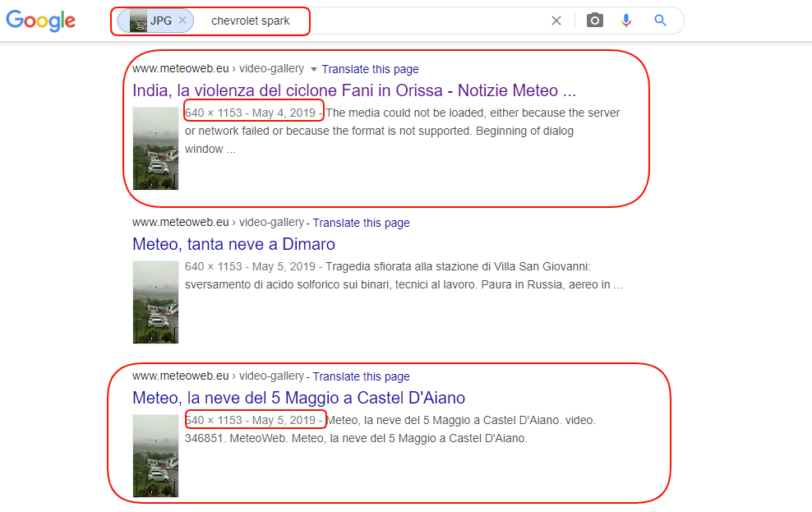
Task: Open thumbnail of Castel D'Aiano result
Action: (155, 455)
